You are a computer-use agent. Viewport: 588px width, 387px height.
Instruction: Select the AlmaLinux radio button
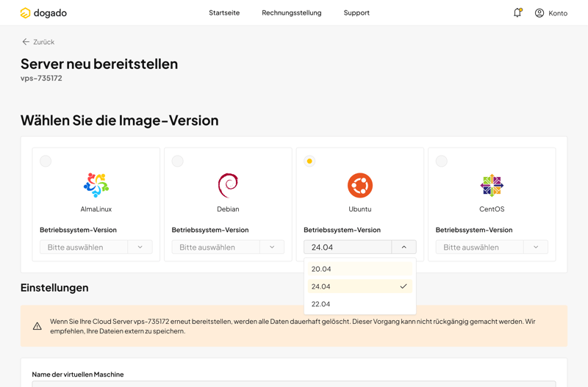click(x=46, y=161)
